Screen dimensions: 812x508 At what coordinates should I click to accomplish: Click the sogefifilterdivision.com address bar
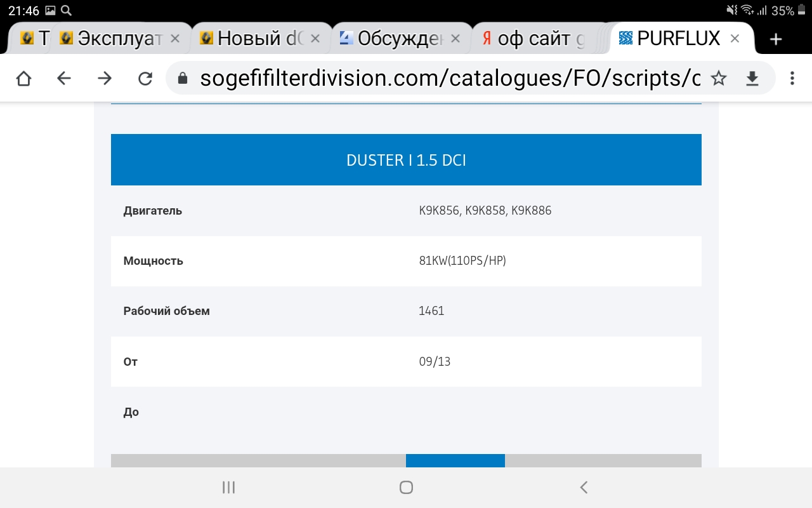[450, 78]
